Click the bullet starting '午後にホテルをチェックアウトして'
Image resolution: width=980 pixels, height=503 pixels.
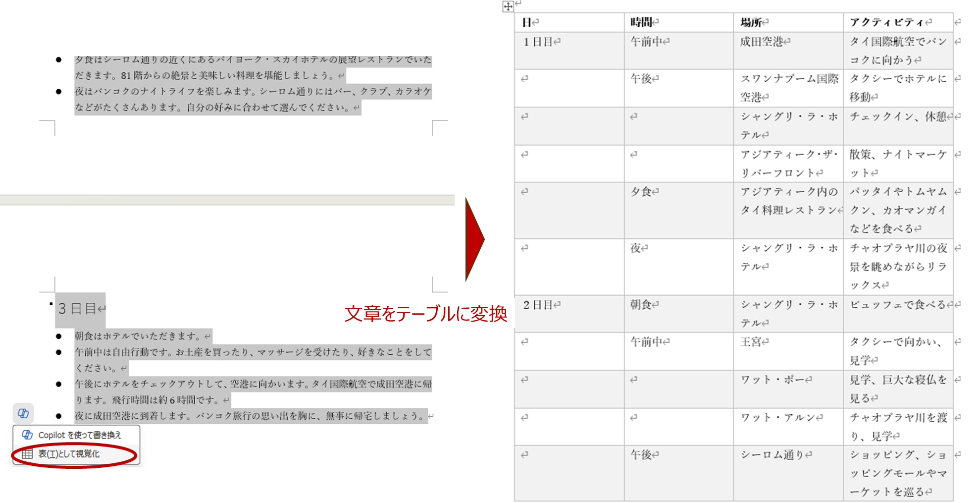pos(253,391)
